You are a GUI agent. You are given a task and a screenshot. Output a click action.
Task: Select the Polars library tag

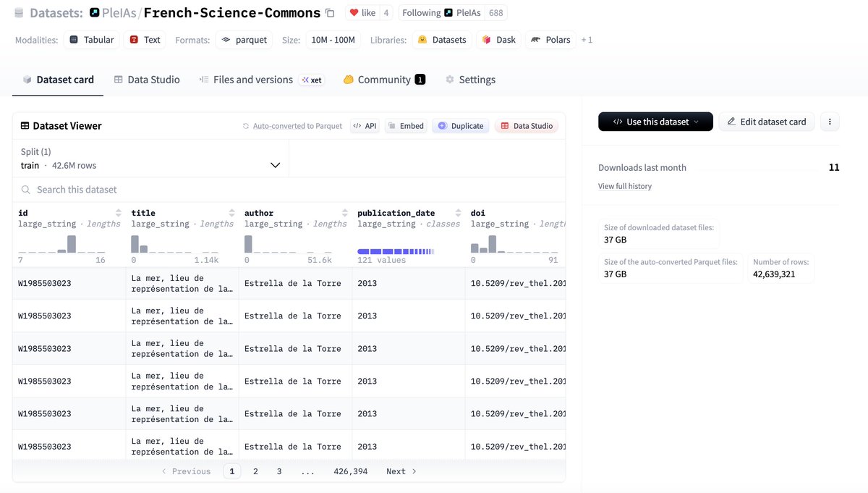(550, 40)
